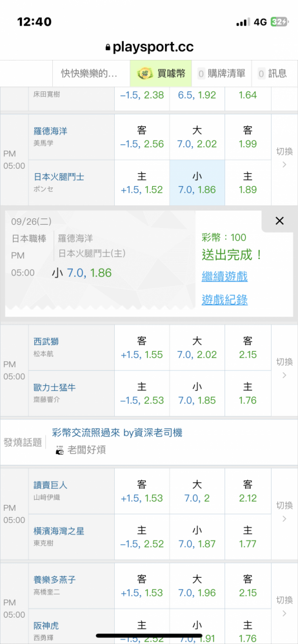Select 大 7.0, 2.02 for 西武獅
Screen dimensions: 298x644
[x=197, y=348]
